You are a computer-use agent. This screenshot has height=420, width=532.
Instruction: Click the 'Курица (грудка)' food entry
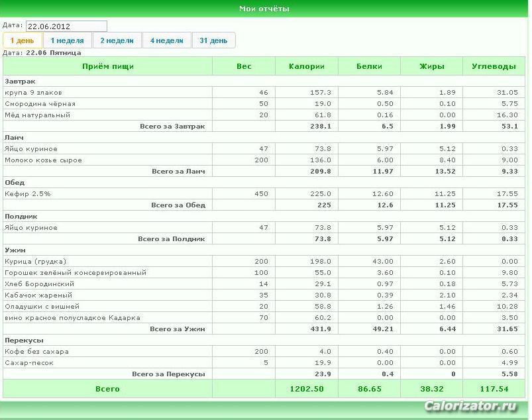[x=36, y=261]
